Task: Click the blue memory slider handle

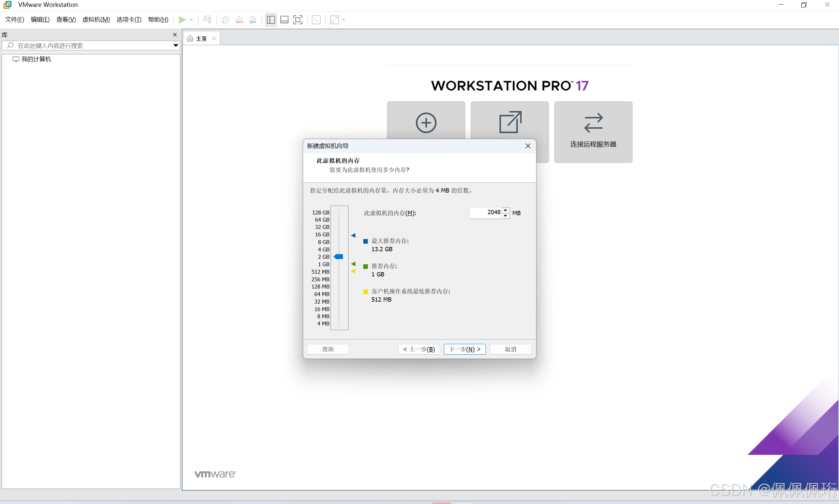Action: click(x=339, y=257)
